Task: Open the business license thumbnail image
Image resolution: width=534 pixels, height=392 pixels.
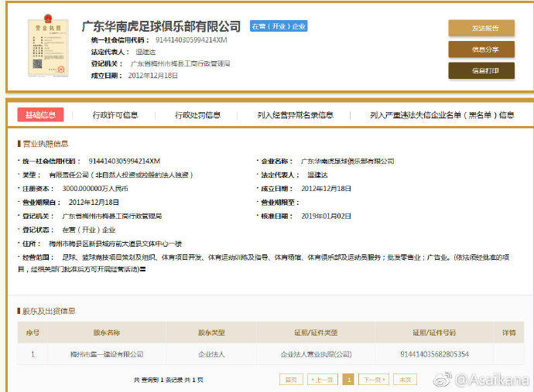Action: [x=48, y=45]
